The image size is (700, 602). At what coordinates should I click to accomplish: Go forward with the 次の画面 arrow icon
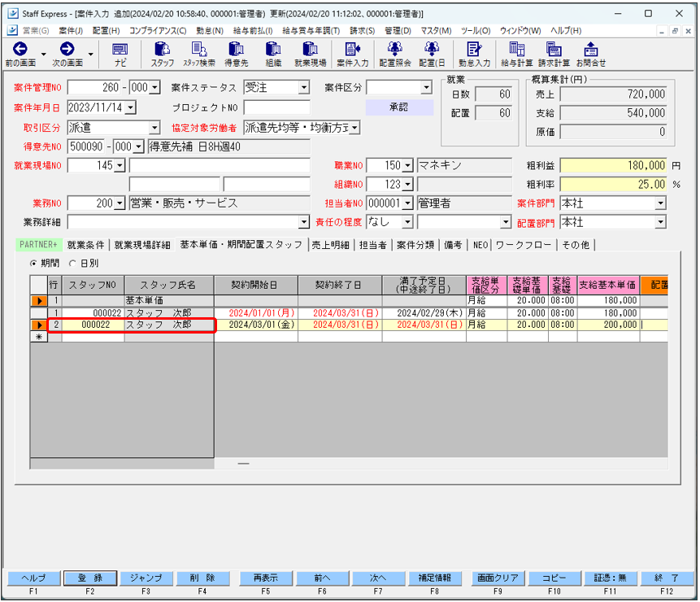point(67,49)
